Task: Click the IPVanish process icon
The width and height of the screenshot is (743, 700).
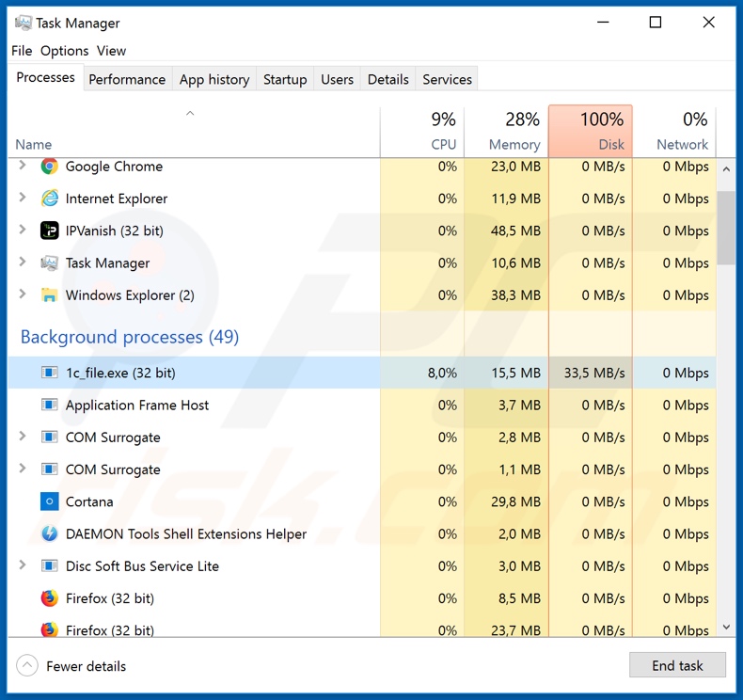Action: 50,231
